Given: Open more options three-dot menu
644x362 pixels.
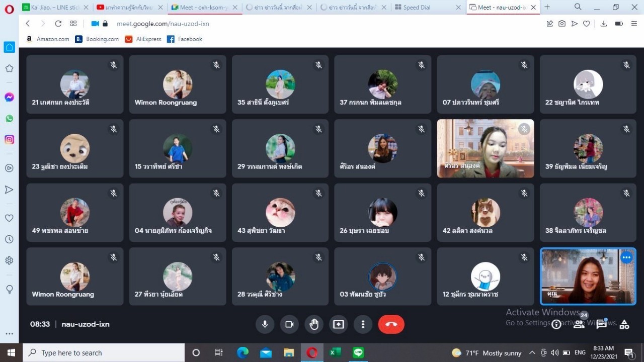Looking at the screenshot, I should (x=363, y=324).
